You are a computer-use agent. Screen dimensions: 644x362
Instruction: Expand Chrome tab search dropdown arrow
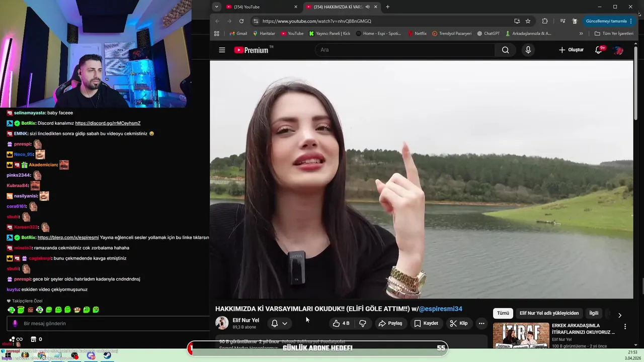coord(216,7)
